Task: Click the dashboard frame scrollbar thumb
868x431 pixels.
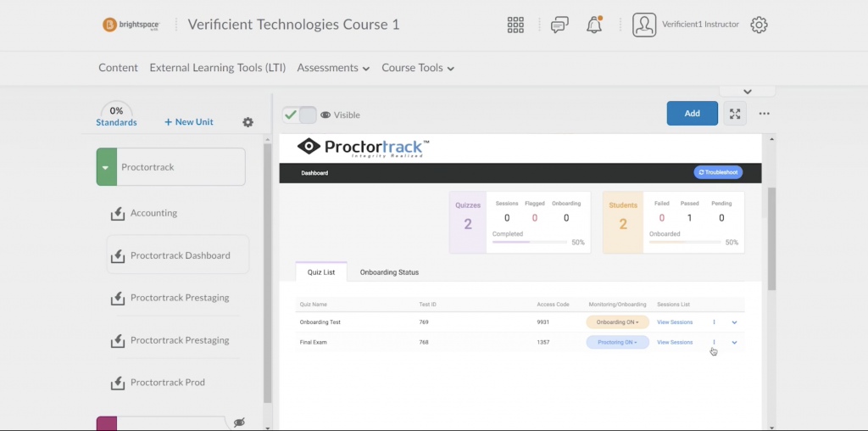Action: pos(771,238)
